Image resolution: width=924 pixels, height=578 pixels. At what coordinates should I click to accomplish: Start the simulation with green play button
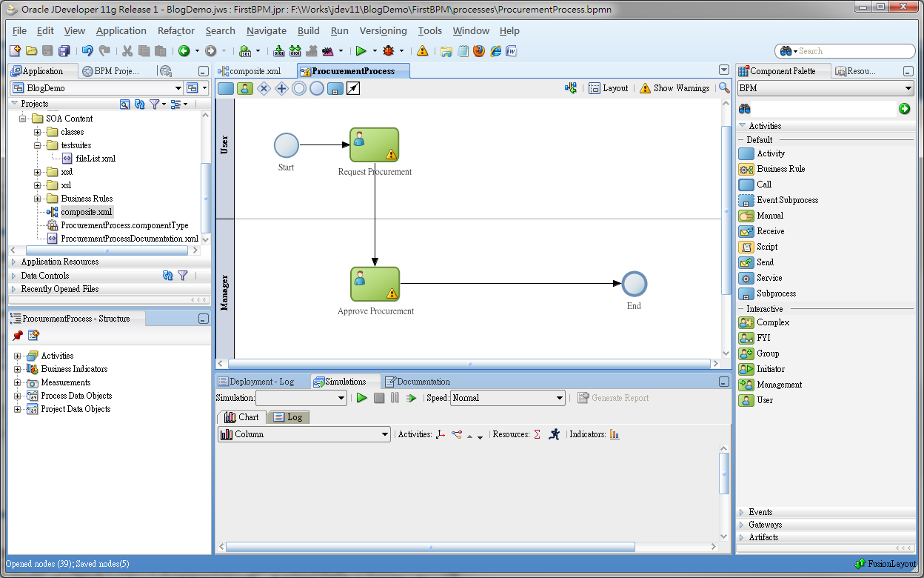[361, 398]
